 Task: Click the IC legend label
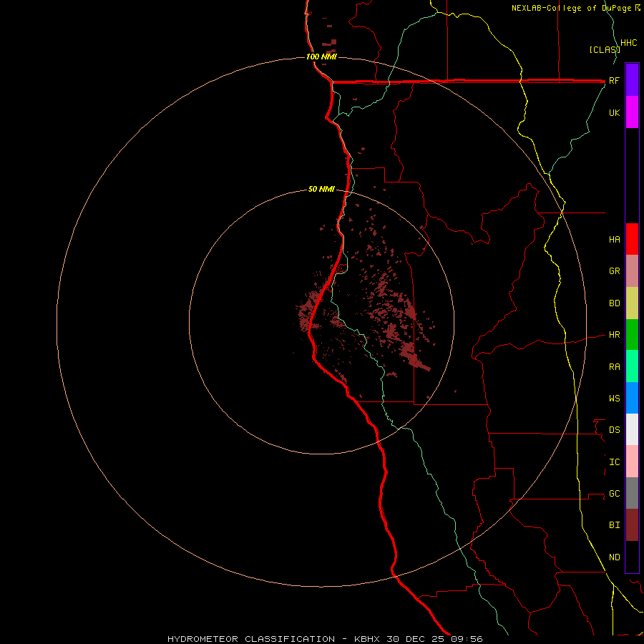coord(615,462)
